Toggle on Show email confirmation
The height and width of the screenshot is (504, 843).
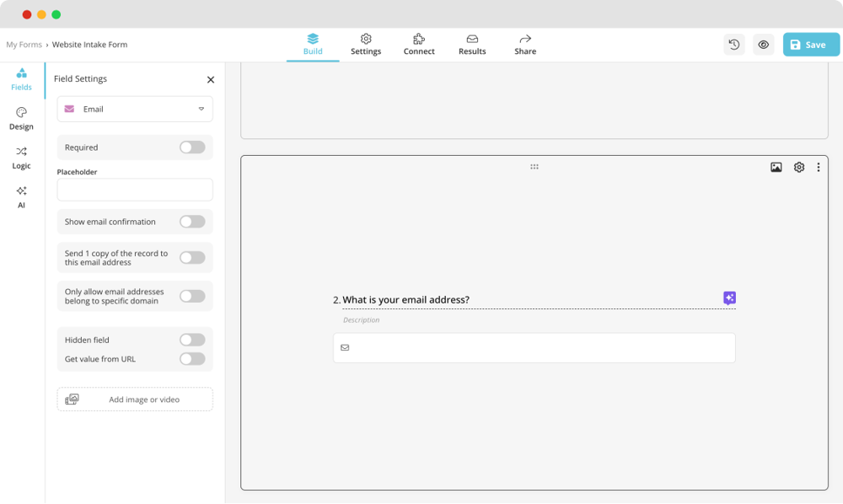click(192, 221)
